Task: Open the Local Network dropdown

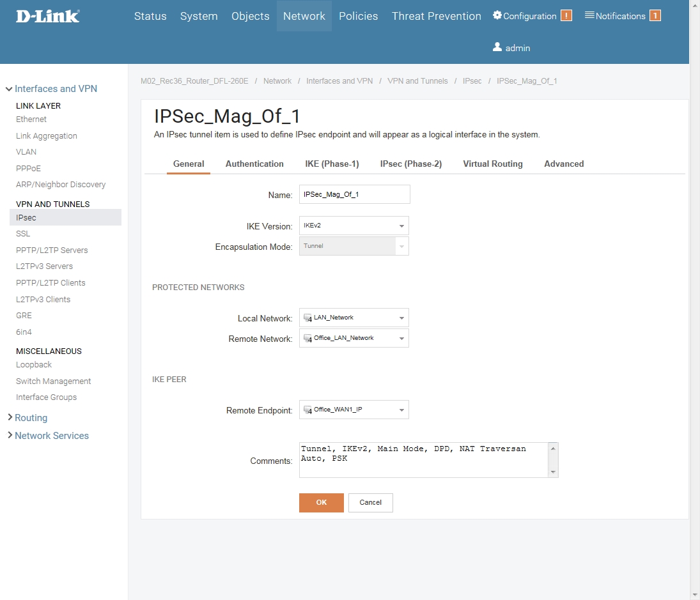Action: tap(354, 318)
